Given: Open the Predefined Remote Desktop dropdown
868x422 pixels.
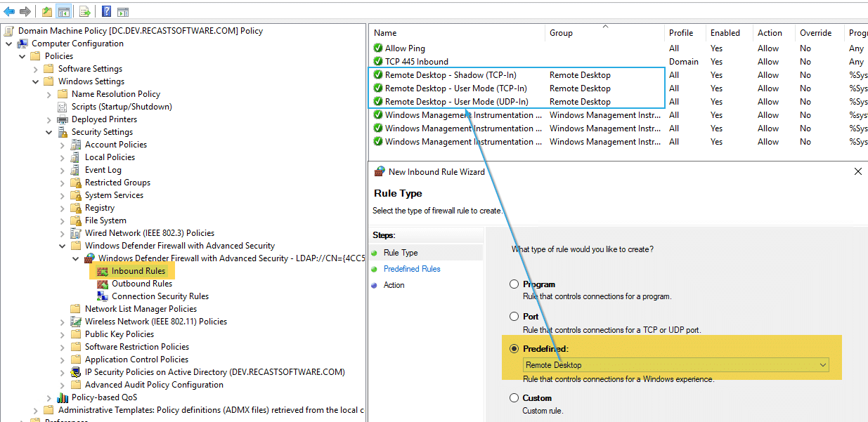Looking at the screenshot, I should (x=676, y=365).
